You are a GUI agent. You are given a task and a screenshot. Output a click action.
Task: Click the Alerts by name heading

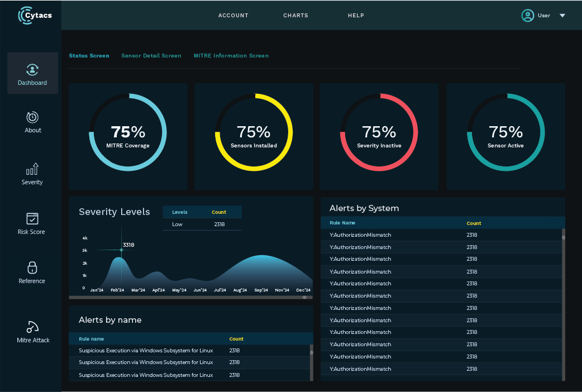coord(110,320)
